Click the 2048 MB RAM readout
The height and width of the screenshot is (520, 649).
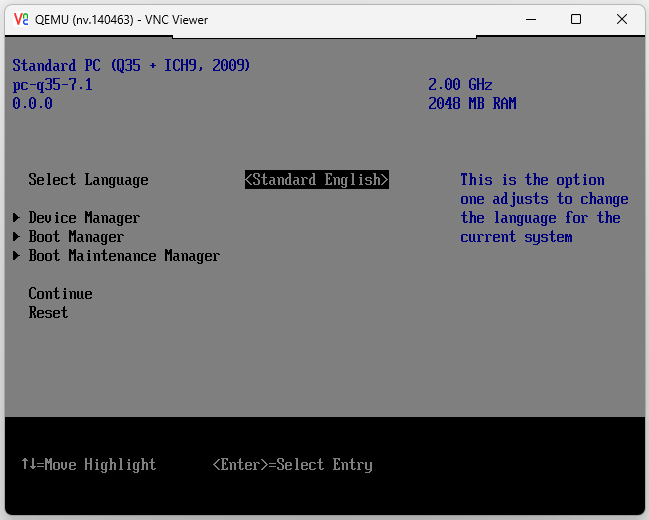coord(472,104)
